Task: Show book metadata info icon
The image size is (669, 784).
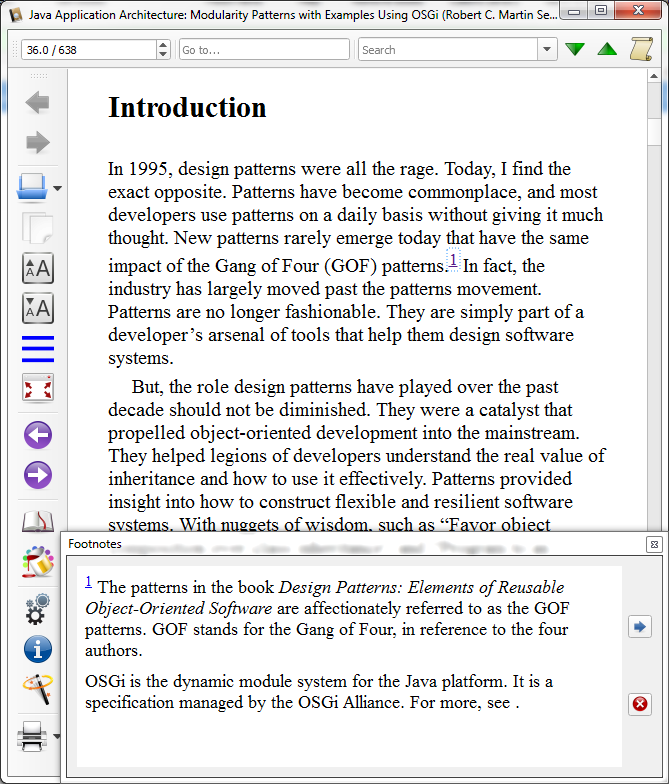Action: point(38,650)
